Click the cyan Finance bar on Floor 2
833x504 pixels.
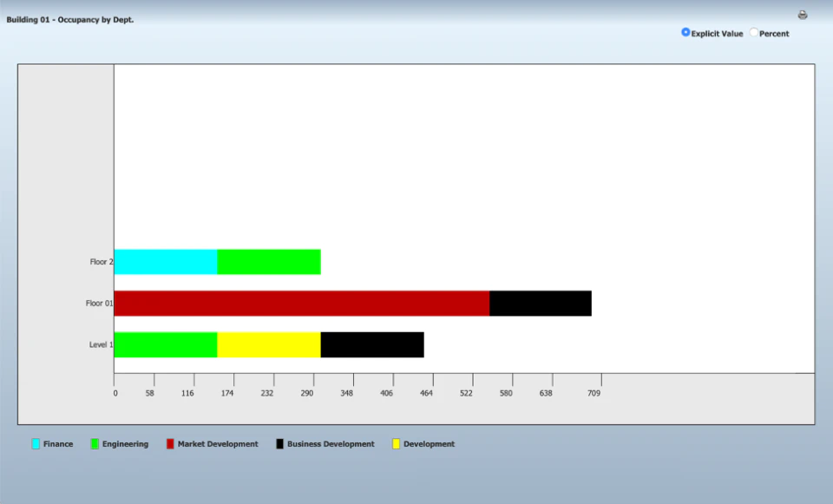(166, 262)
